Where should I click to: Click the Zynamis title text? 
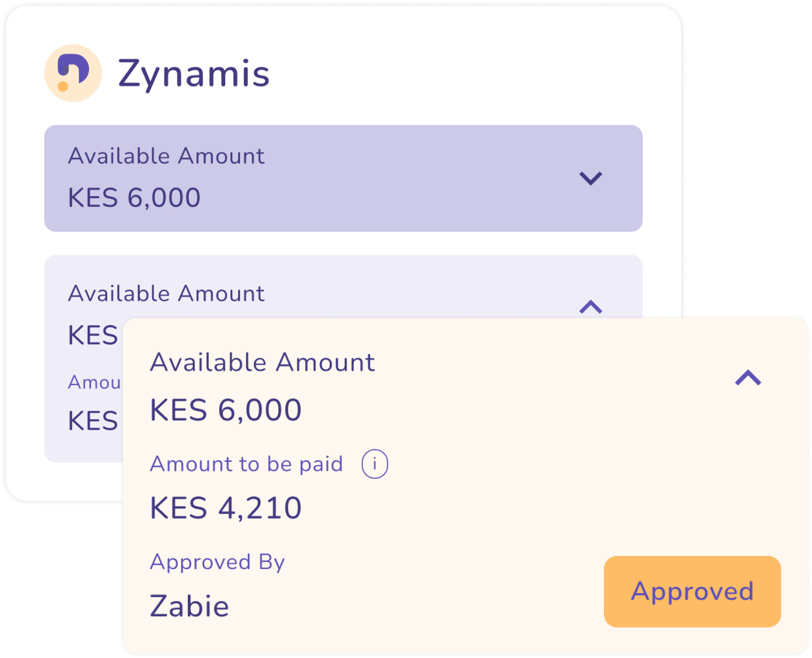[194, 73]
